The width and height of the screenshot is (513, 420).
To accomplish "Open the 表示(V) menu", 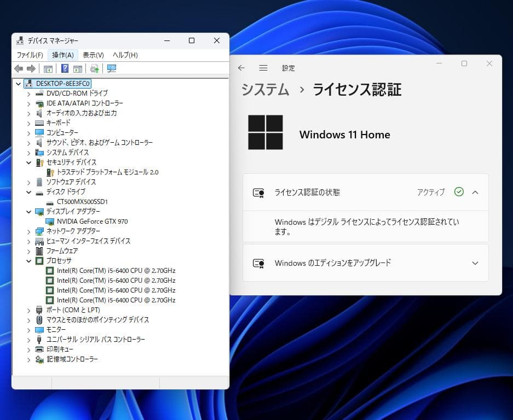I will coord(93,55).
